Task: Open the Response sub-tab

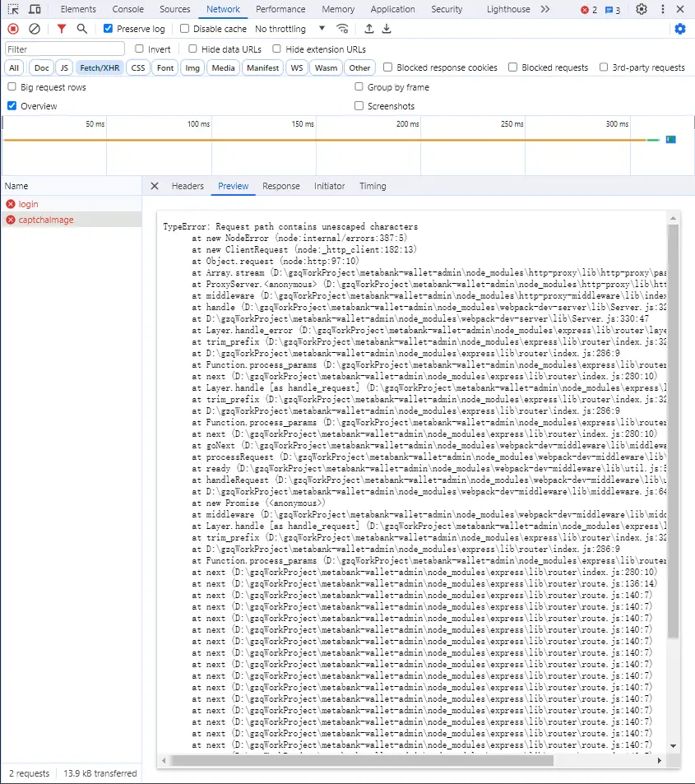Action: (281, 186)
